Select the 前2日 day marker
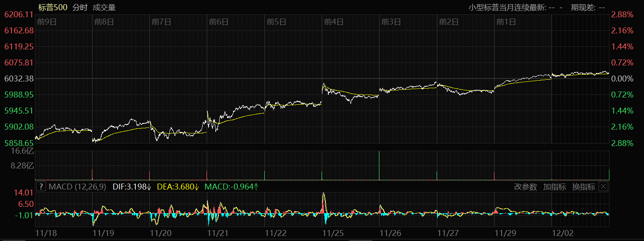The width and height of the screenshot is (644, 241). point(448,22)
